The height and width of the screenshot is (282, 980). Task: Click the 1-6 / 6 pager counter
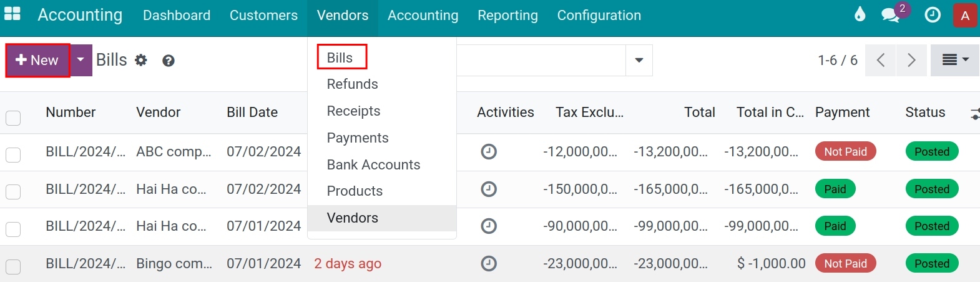[838, 60]
